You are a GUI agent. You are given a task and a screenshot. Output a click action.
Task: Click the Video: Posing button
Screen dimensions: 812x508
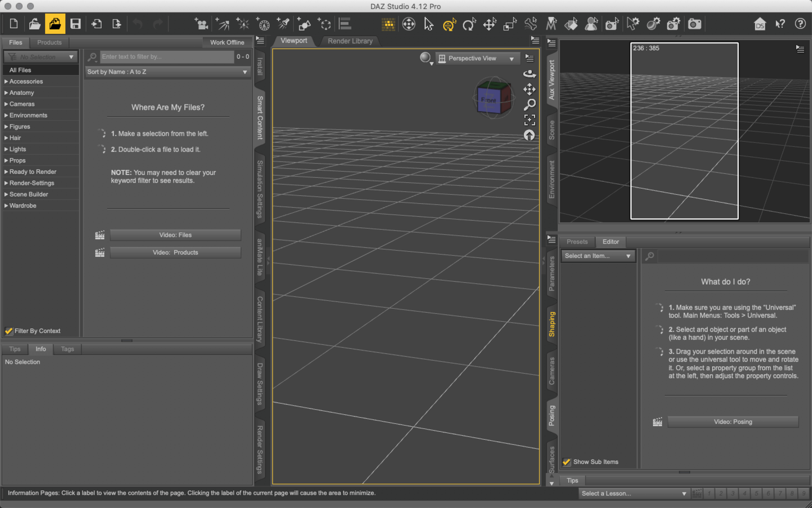coord(733,421)
